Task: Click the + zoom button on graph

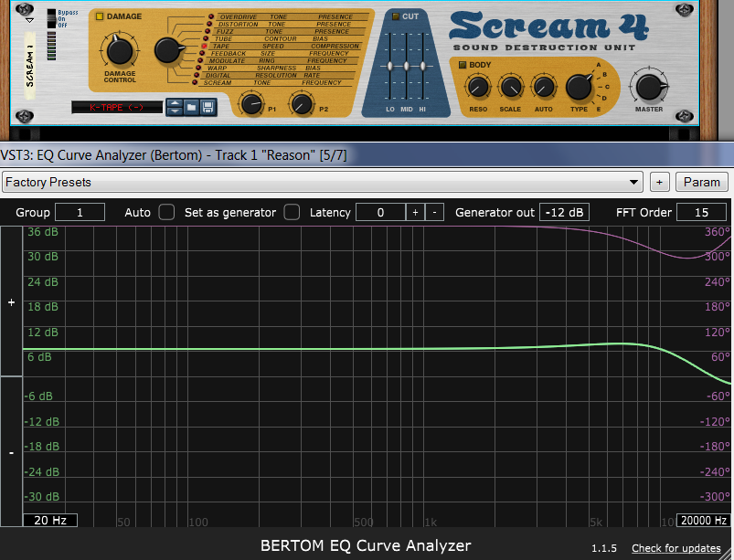Action: coord(11,302)
